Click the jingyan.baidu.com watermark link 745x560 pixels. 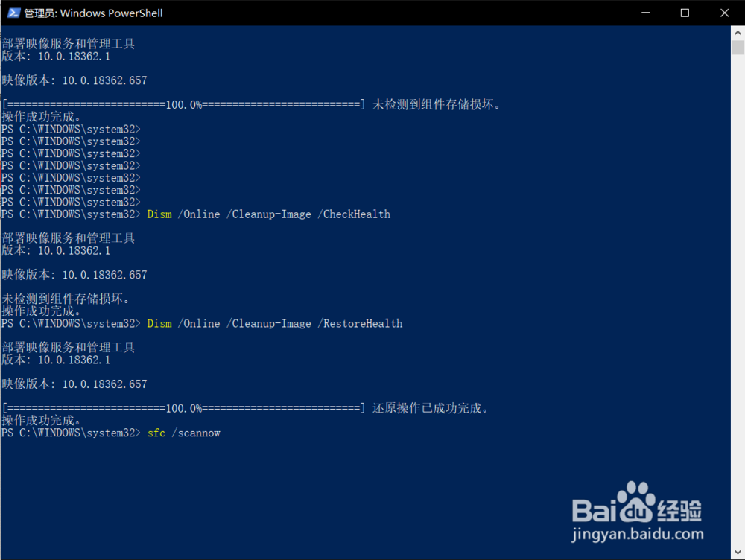coord(637,534)
